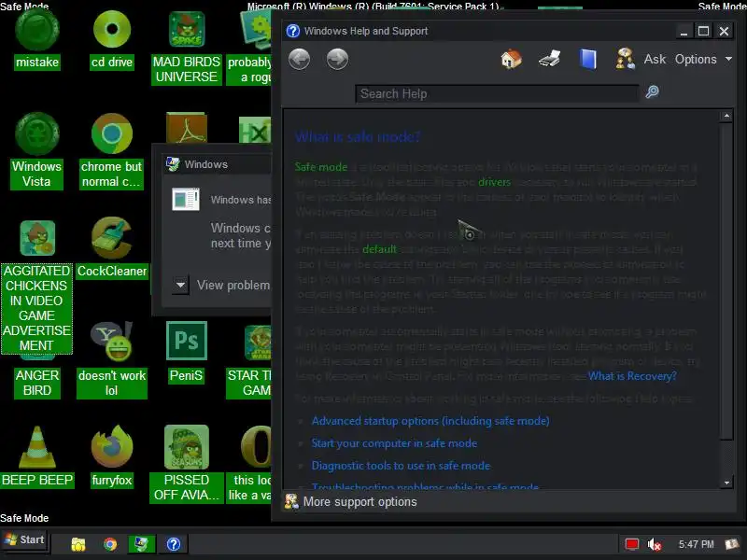
Task: Go back in Windows Help and Support
Action: tap(299, 60)
